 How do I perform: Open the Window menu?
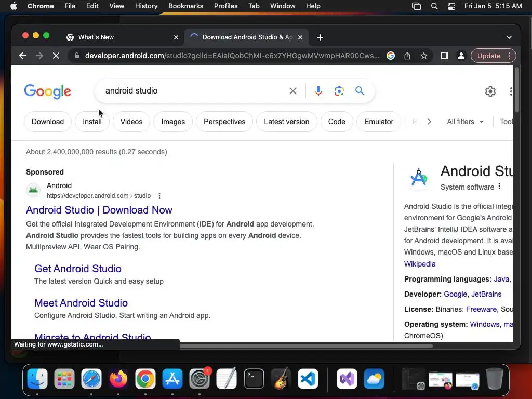click(x=283, y=6)
